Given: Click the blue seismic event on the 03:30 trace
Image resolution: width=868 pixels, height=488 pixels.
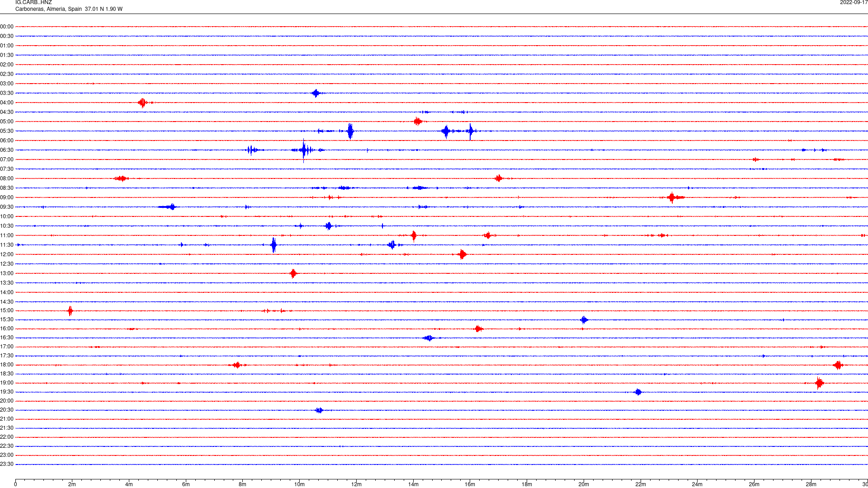Looking at the screenshot, I should (316, 93).
